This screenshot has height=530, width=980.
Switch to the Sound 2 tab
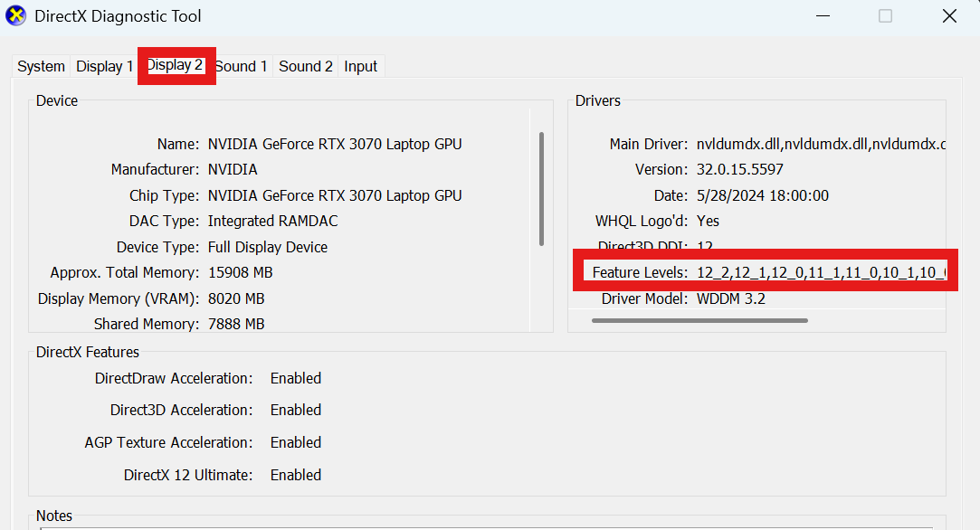tap(306, 66)
